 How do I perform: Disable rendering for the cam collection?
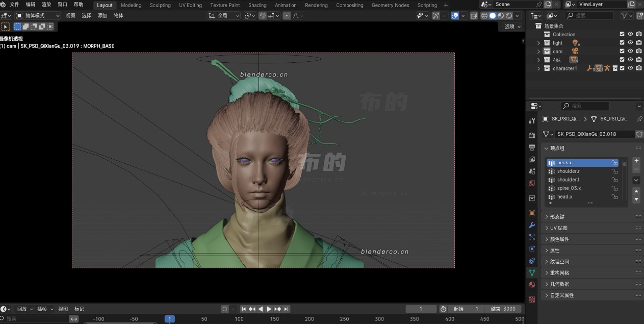coord(639,52)
